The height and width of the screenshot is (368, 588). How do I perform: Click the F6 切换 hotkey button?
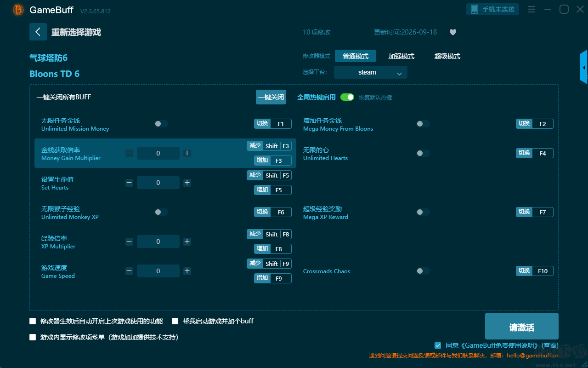[273, 212]
